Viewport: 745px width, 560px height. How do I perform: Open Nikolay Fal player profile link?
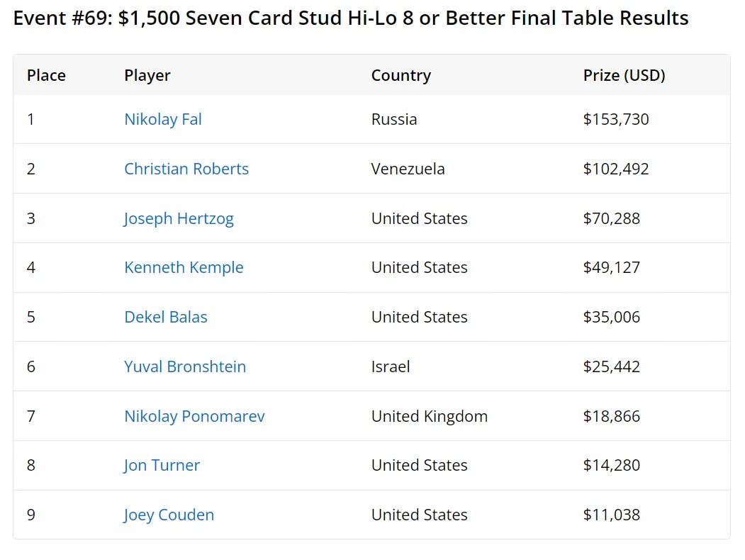tap(163, 119)
